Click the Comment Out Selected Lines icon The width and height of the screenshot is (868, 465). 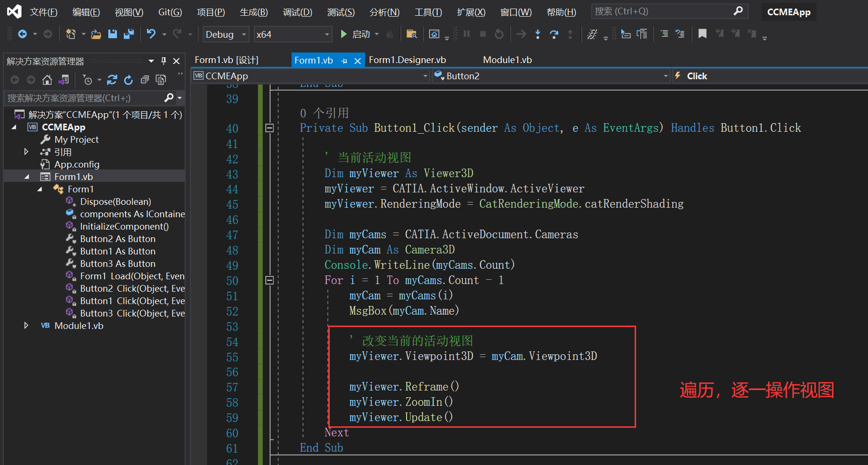click(664, 34)
